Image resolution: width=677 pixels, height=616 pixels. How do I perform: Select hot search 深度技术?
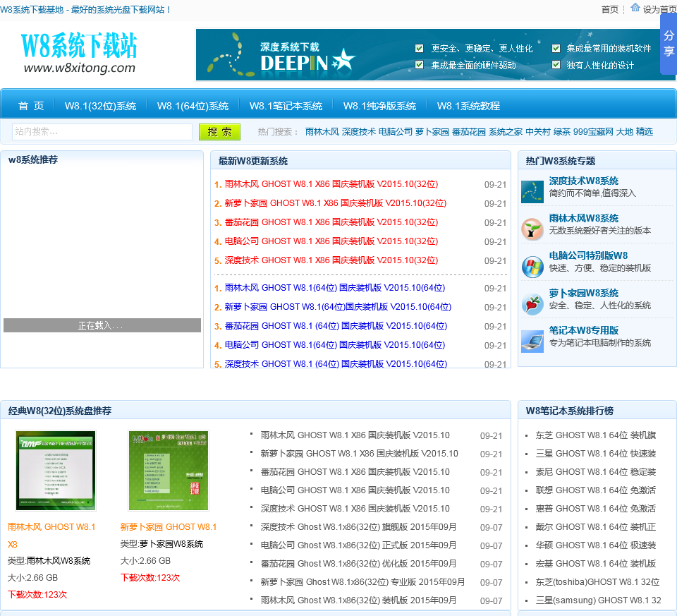pos(359,132)
